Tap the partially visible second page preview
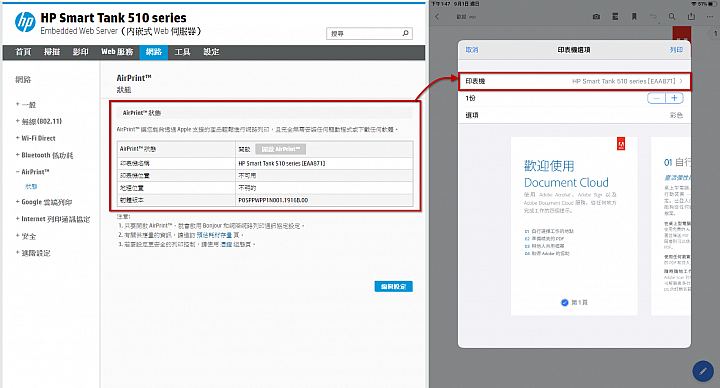The image size is (720, 388). point(671,226)
